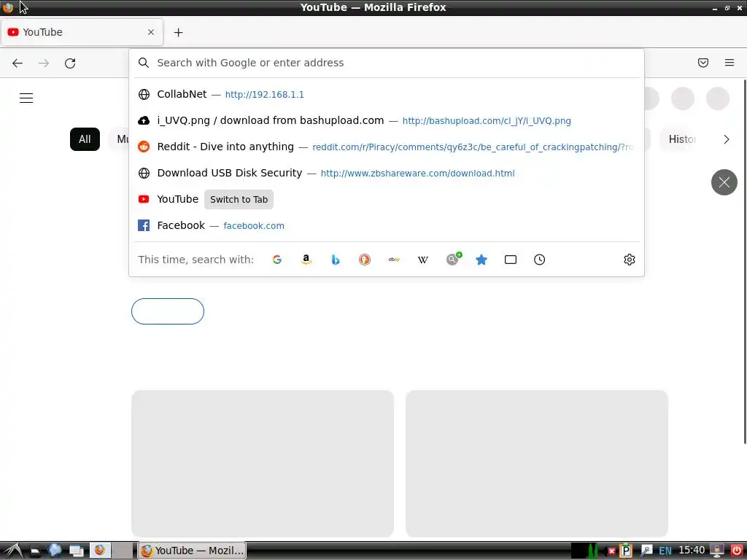Viewport: 747px width, 560px height.
Task: Click the CPU monitor graph in tray
Action: pyautogui.click(x=584, y=551)
